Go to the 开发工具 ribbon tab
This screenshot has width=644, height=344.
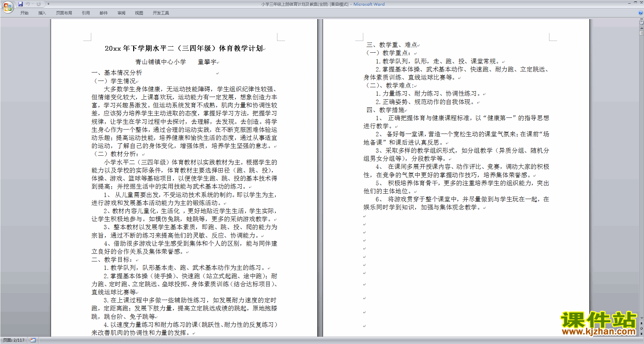pyautogui.click(x=161, y=13)
